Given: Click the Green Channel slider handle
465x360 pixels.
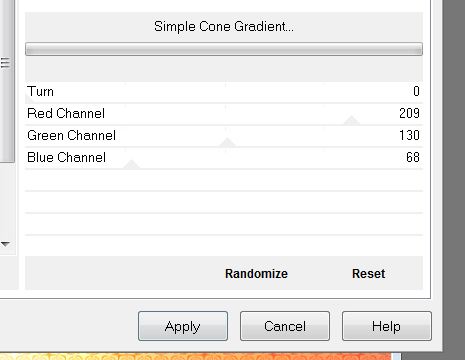Looking at the screenshot, I should (x=227, y=142).
